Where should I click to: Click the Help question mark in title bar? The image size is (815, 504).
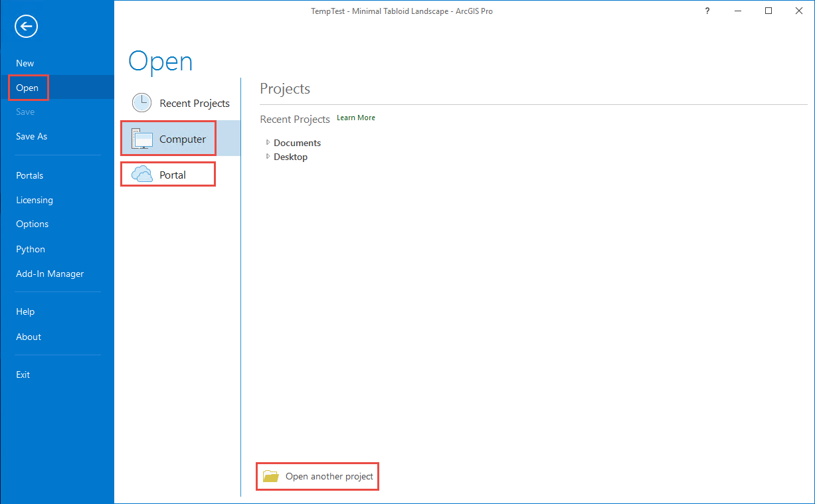pyautogui.click(x=707, y=11)
